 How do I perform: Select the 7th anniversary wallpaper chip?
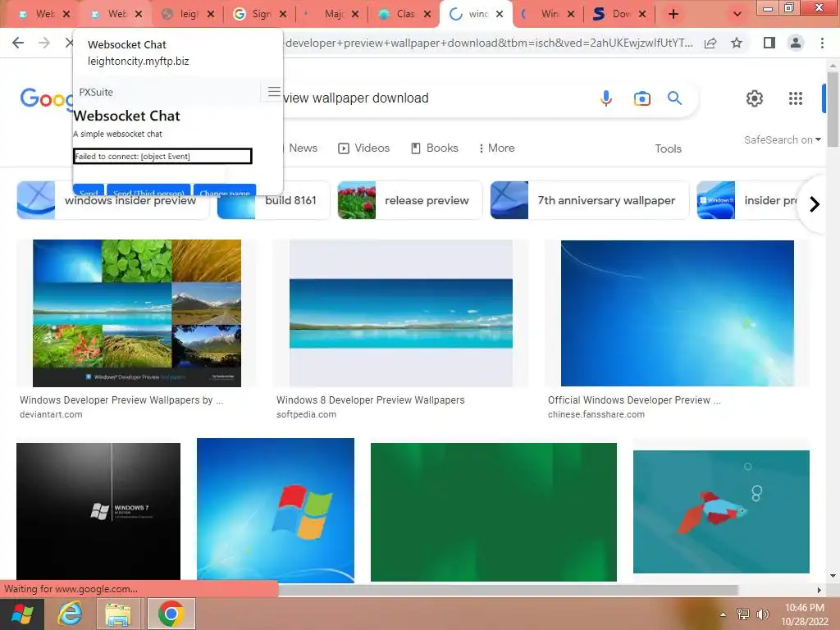click(589, 200)
